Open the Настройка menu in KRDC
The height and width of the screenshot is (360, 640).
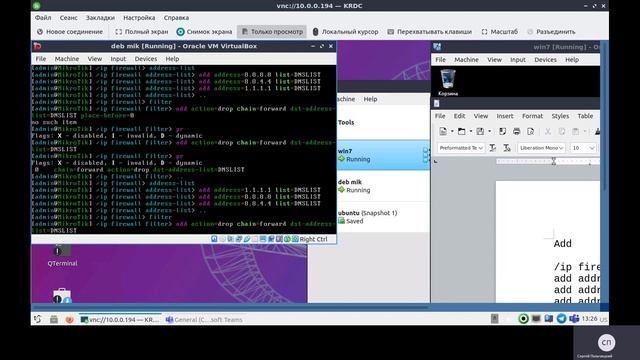(139, 18)
